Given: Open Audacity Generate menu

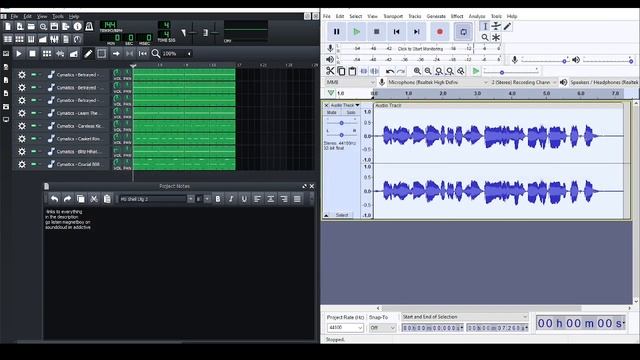Looking at the screenshot, I should 436,16.
